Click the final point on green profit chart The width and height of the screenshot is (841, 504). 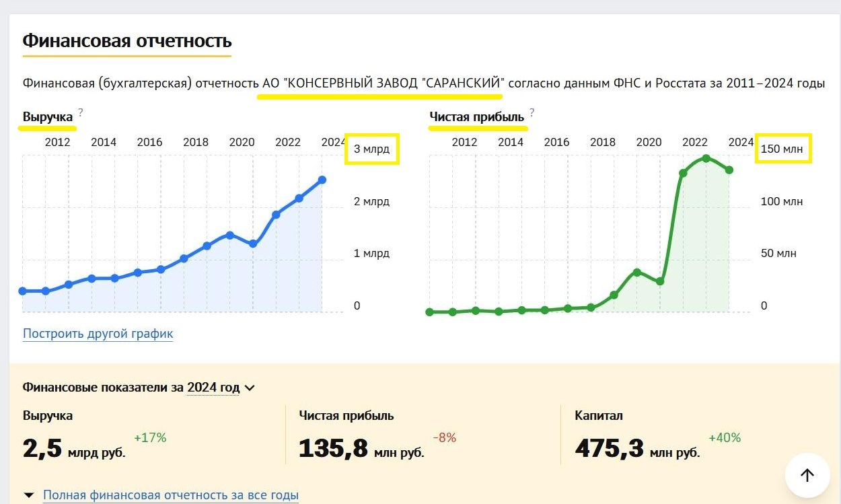(x=729, y=170)
